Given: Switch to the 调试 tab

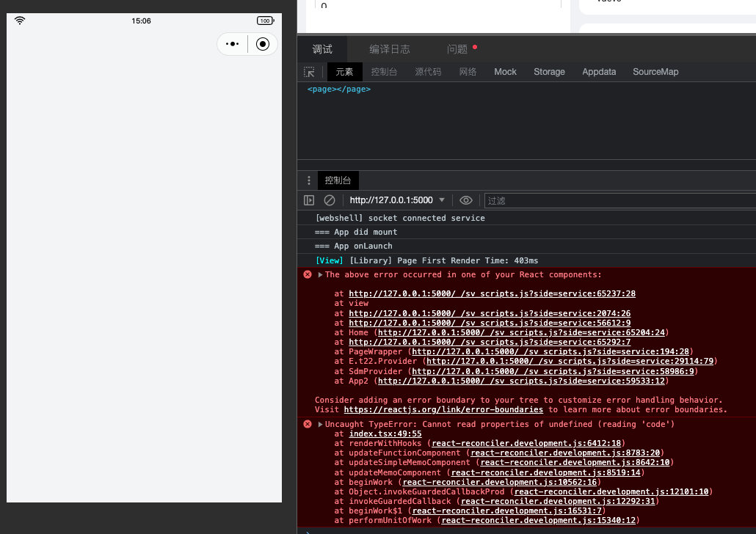Looking at the screenshot, I should point(322,49).
